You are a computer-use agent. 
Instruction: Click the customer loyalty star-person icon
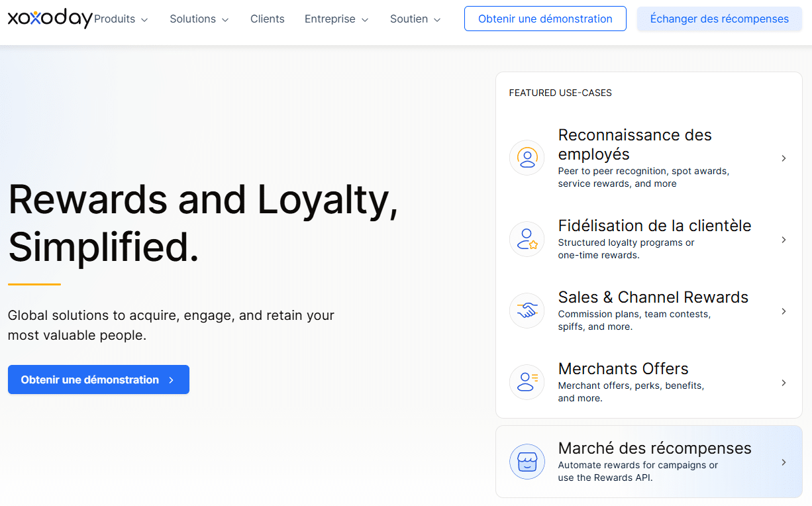[x=527, y=239]
